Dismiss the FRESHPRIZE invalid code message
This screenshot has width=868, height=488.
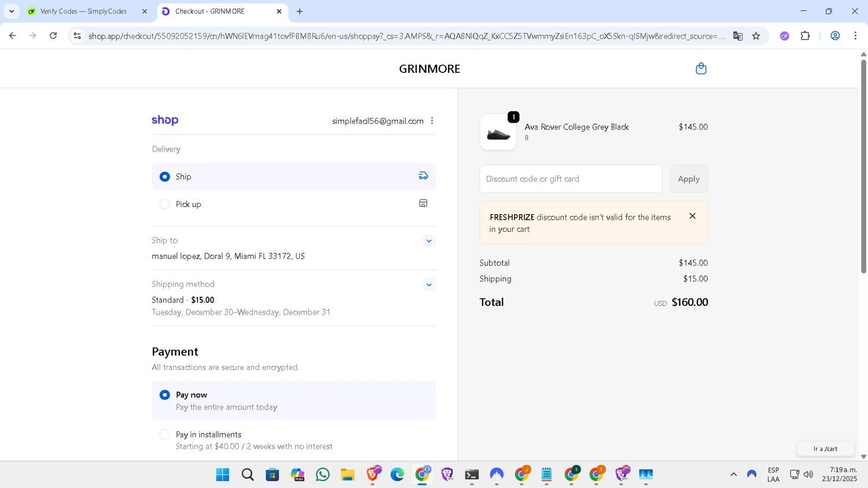click(x=692, y=216)
